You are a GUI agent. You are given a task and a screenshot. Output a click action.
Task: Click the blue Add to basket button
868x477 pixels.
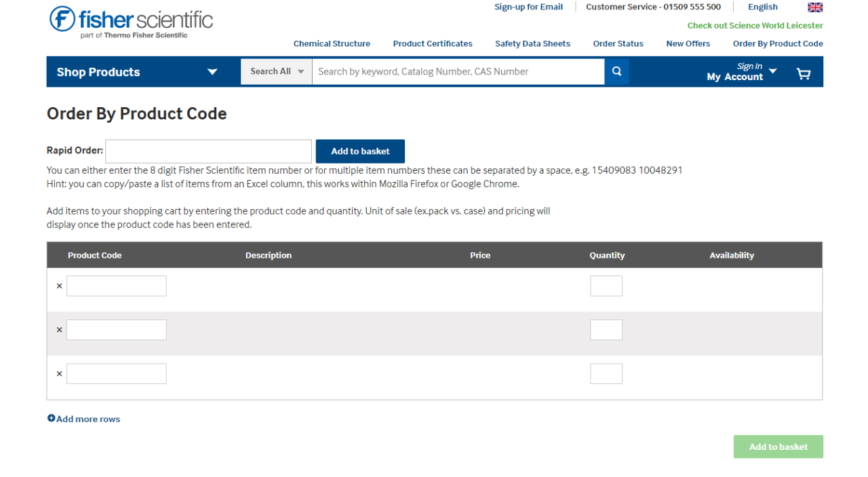click(x=360, y=151)
